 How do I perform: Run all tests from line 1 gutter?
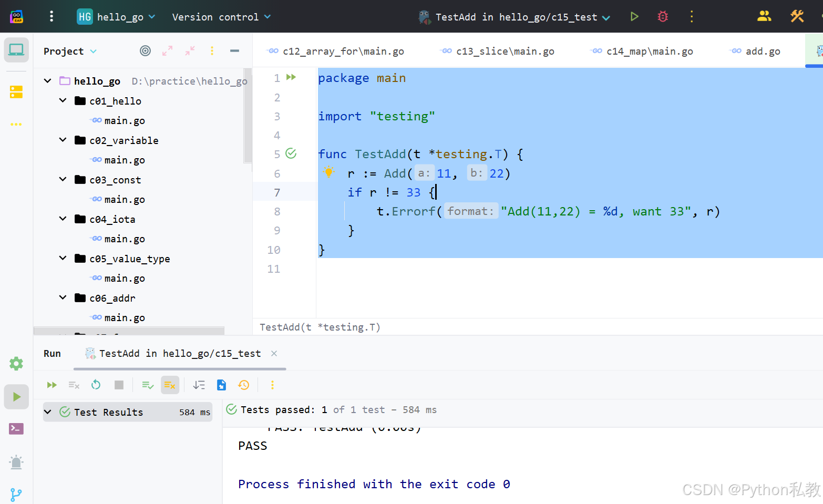tap(291, 77)
